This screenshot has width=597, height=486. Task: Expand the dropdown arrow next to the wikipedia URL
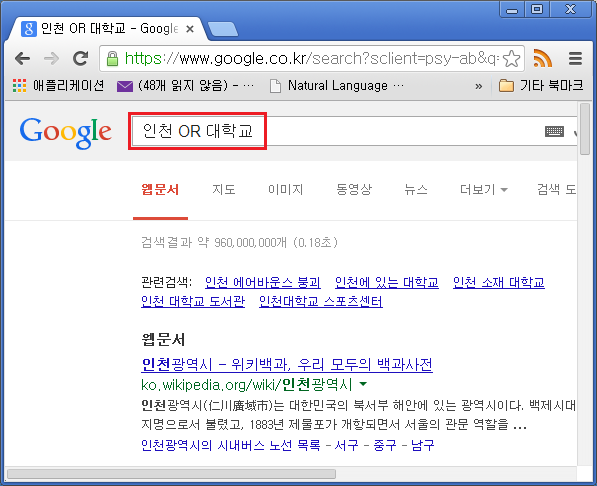(x=364, y=384)
